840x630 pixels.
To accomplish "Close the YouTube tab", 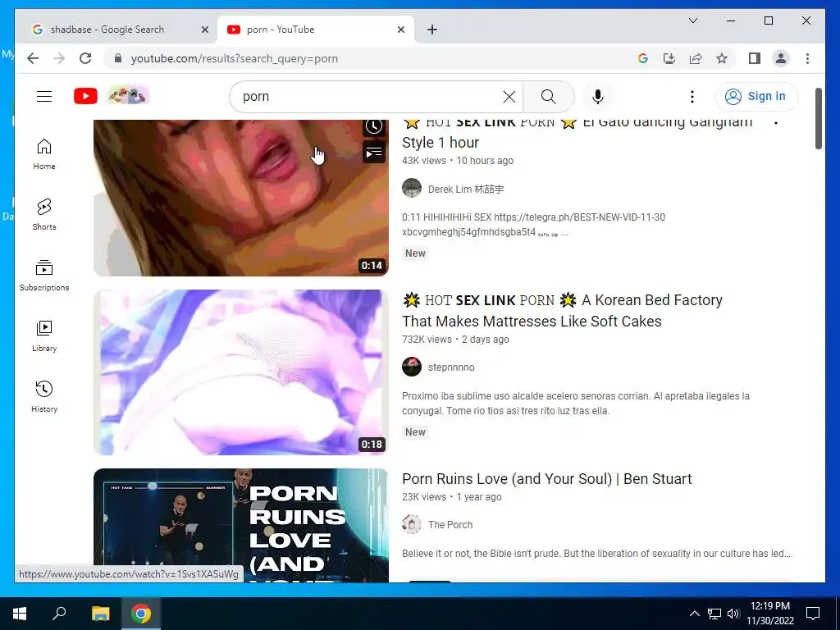I will 400,30.
